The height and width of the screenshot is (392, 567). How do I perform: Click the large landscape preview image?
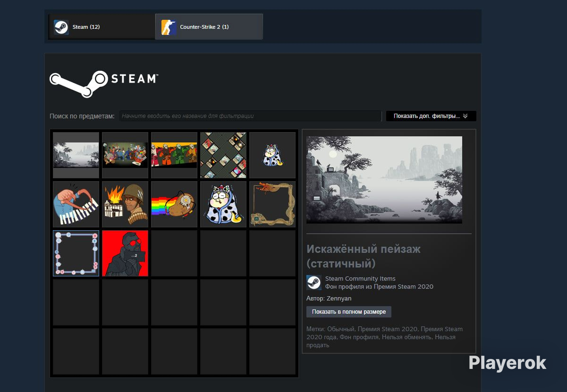[384, 180]
